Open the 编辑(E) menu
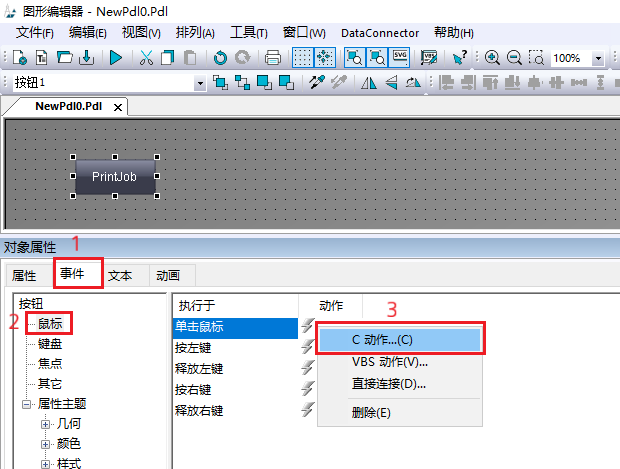Viewport: 620px width, 469px height. 87,33
